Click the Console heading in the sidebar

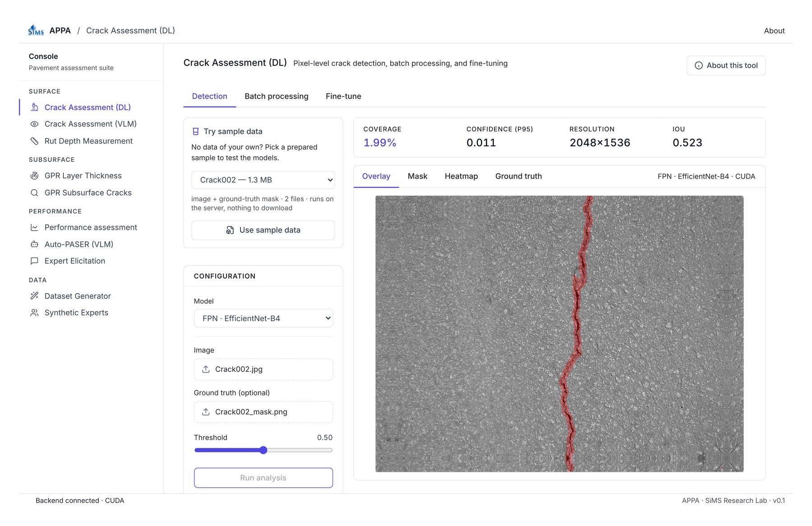(43, 56)
